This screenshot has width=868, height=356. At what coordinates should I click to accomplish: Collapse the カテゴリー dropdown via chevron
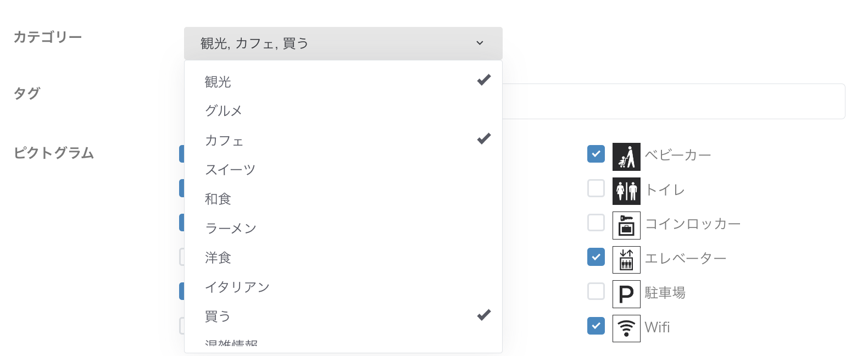(480, 43)
